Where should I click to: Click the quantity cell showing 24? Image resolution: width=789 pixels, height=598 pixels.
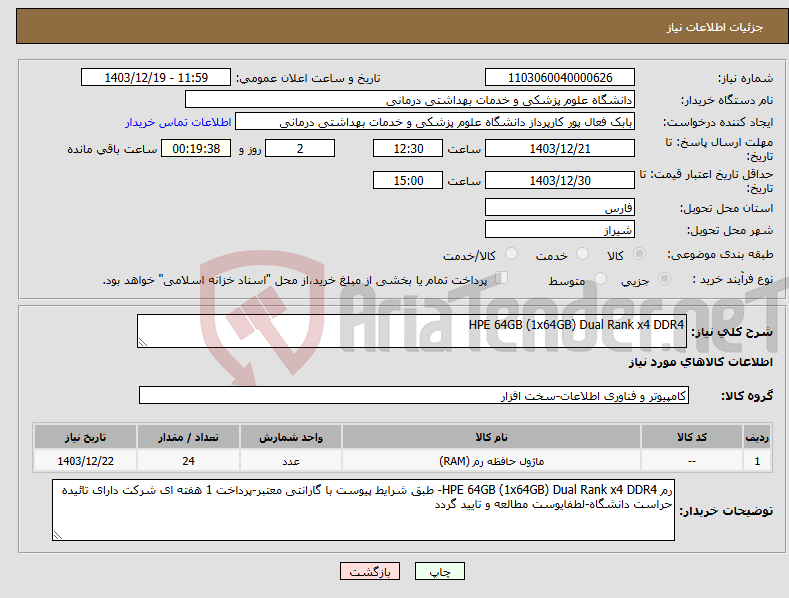(x=188, y=461)
